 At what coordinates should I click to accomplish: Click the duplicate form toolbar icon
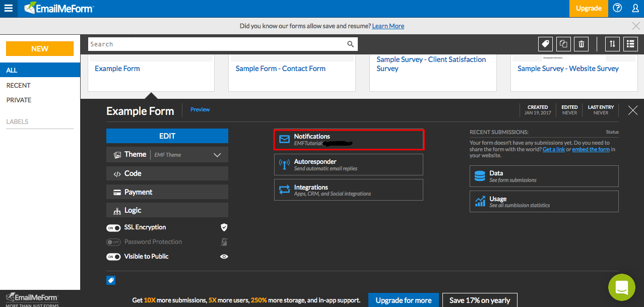pos(563,44)
